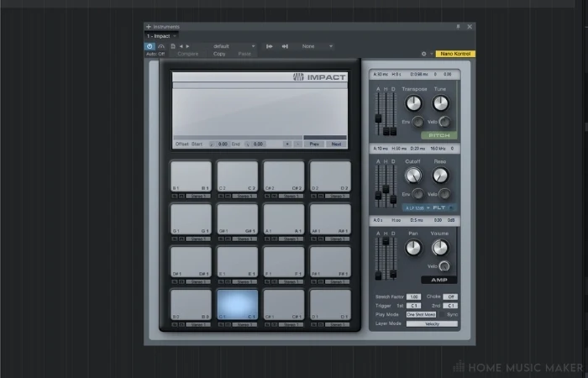588x378 pixels.
Task: Solo the B1 pad
Action: [x=175, y=196]
